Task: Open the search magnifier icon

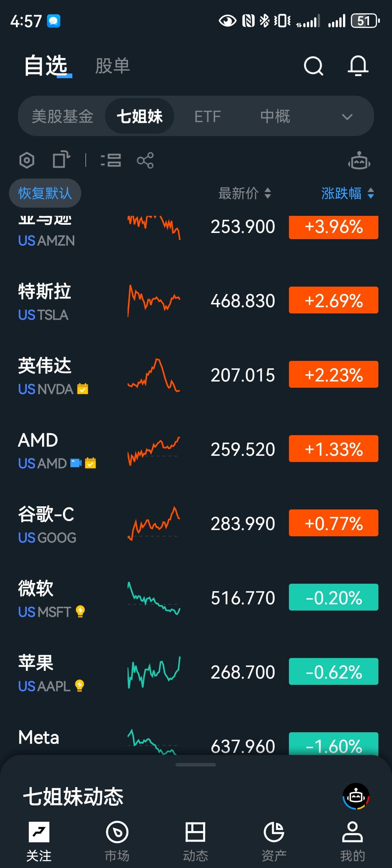Action: (313, 66)
